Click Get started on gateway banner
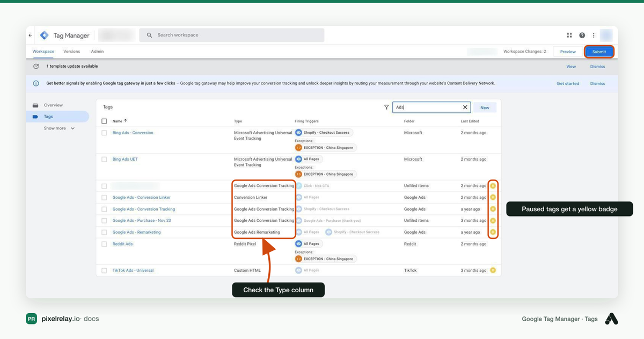This screenshot has width=644, height=339. click(x=568, y=83)
